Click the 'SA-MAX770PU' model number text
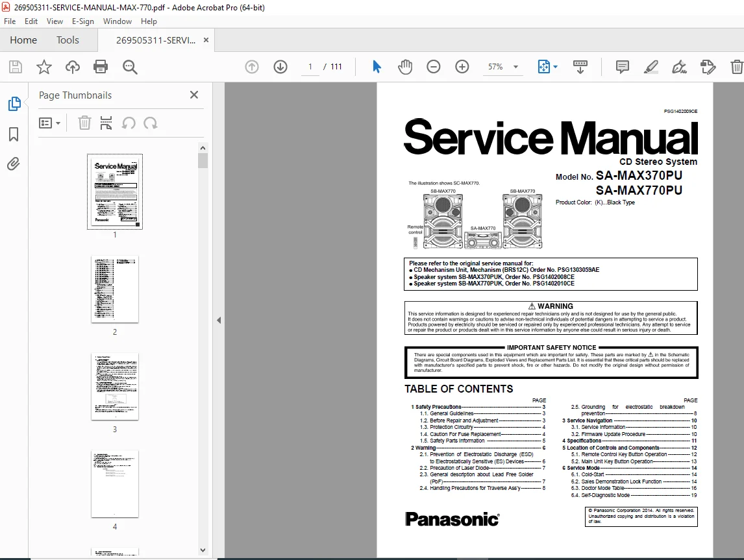 point(639,191)
